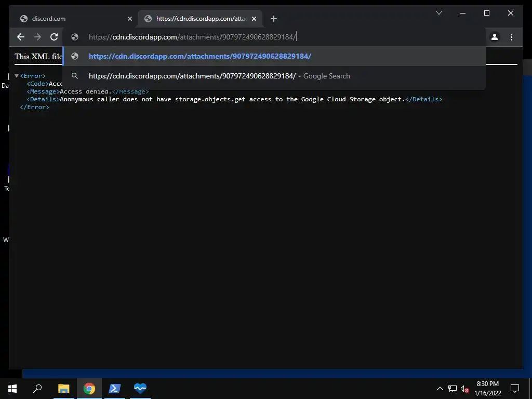Choose the blue cdn.discordapp.com URL suggestion

tap(274, 56)
